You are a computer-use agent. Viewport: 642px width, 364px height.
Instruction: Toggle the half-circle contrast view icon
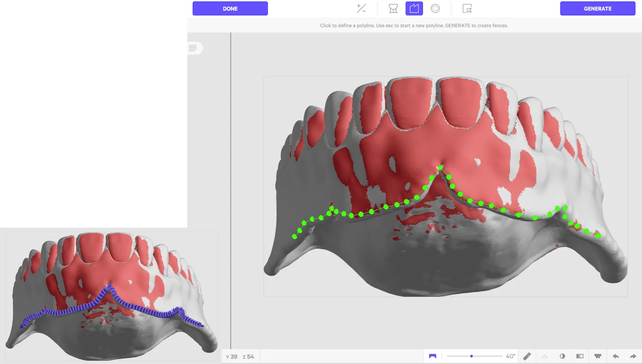(x=563, y=356)
